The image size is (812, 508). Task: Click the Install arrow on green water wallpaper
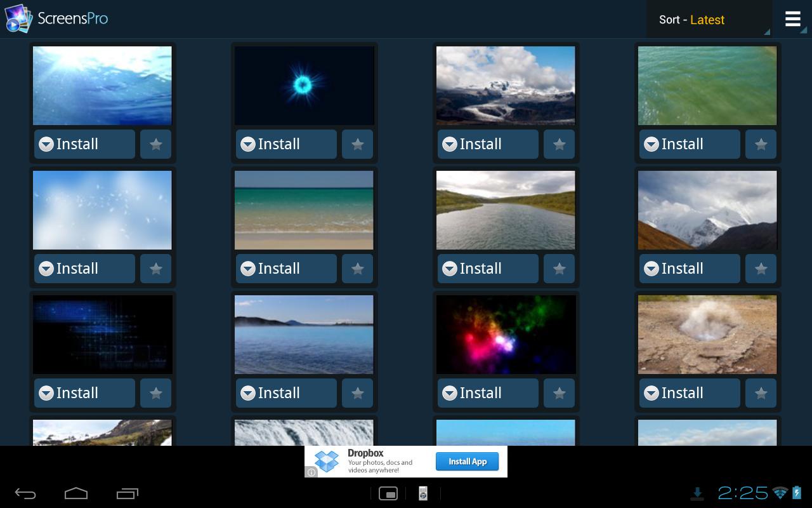pos(652,144)
